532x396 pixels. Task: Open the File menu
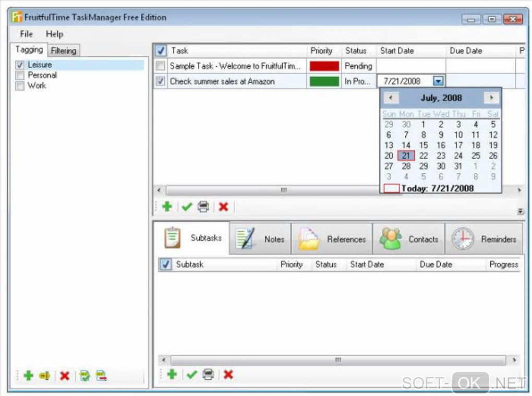(x=27, y=34)
